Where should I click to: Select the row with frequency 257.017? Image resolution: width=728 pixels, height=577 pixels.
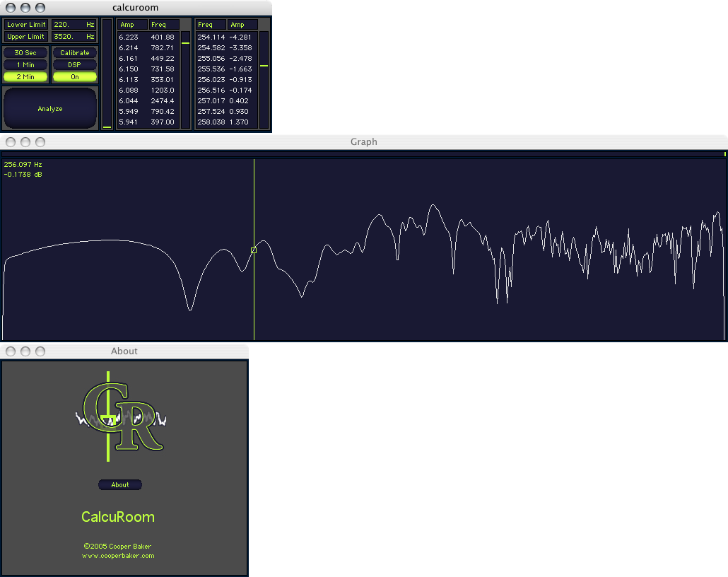[227, 101]
